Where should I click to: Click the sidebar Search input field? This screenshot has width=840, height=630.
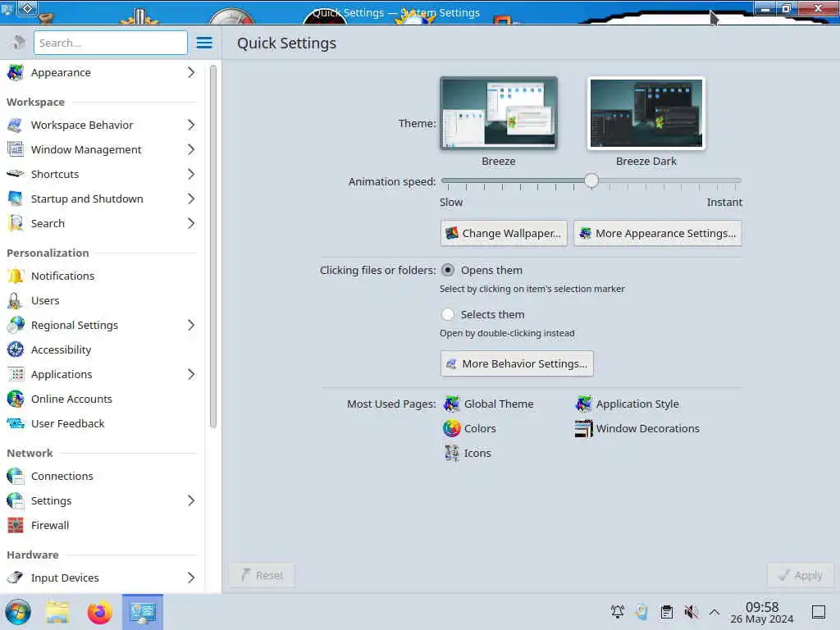111,43
